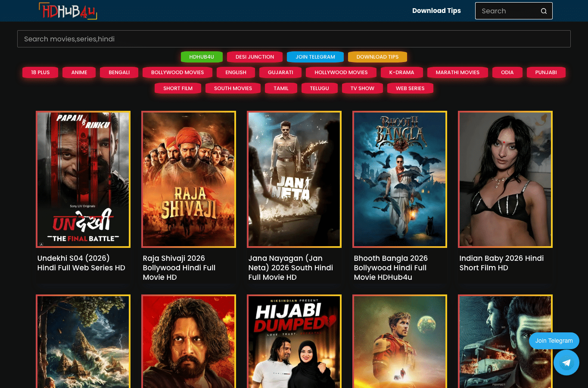Open the BENGALI category
This screenshot has height=388, width=588.
coord(119,72)
